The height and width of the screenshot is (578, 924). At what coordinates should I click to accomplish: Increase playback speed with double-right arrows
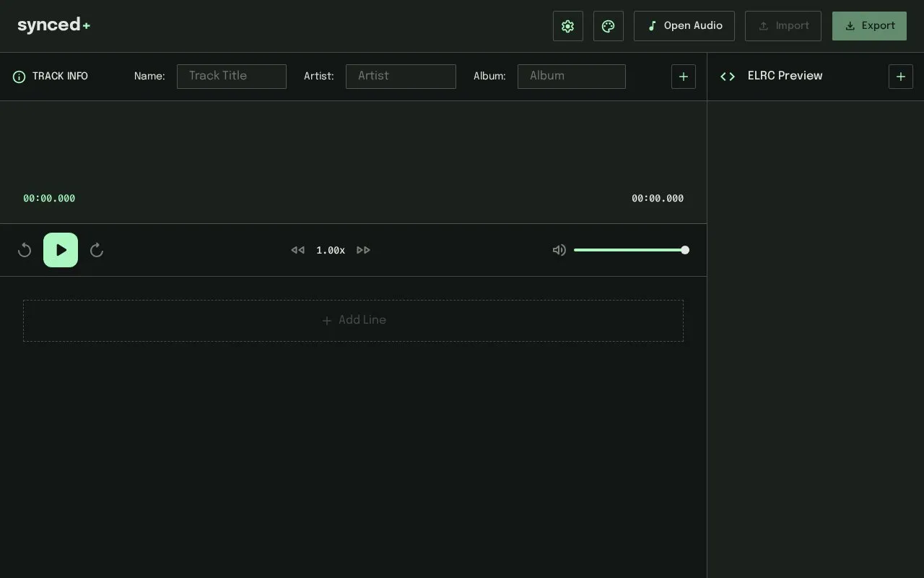coord(364,250)
